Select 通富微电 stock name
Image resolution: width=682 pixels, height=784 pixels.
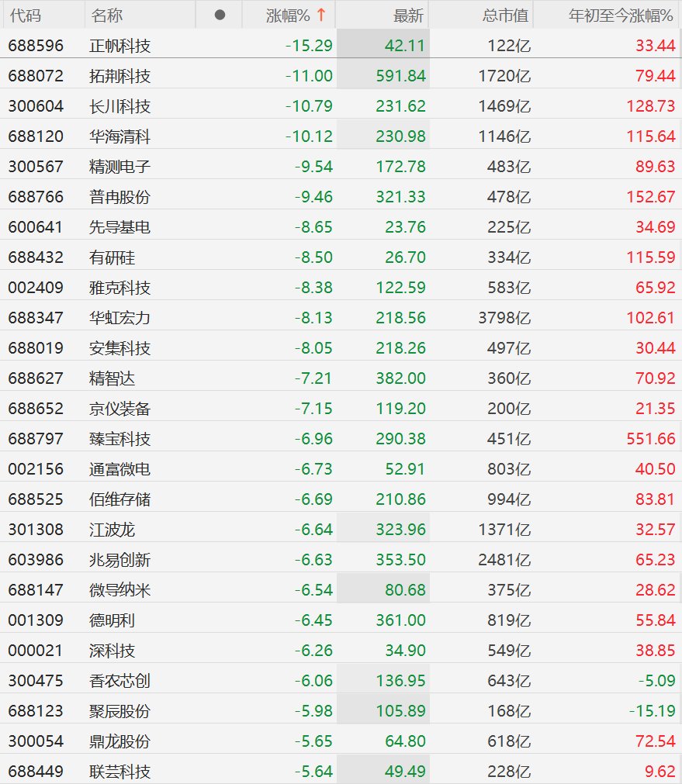119,469
